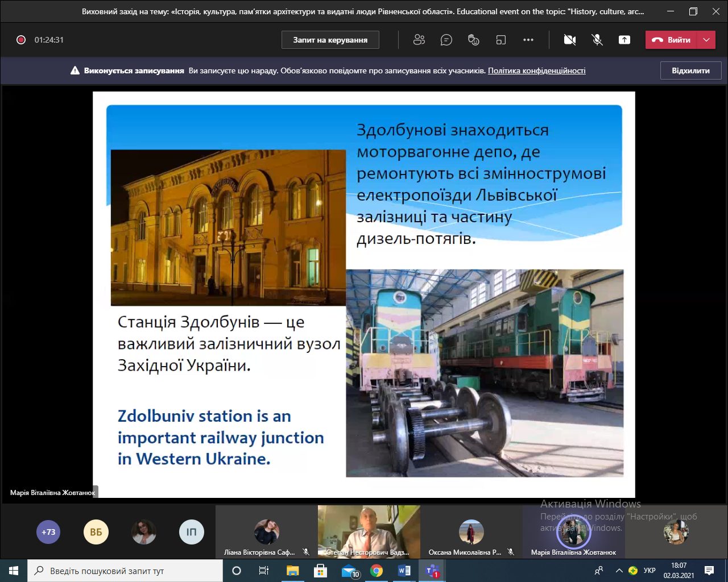Screen dimensions: 728x582
Task: Expand the leave options arrow
Action: coord(706,40)
